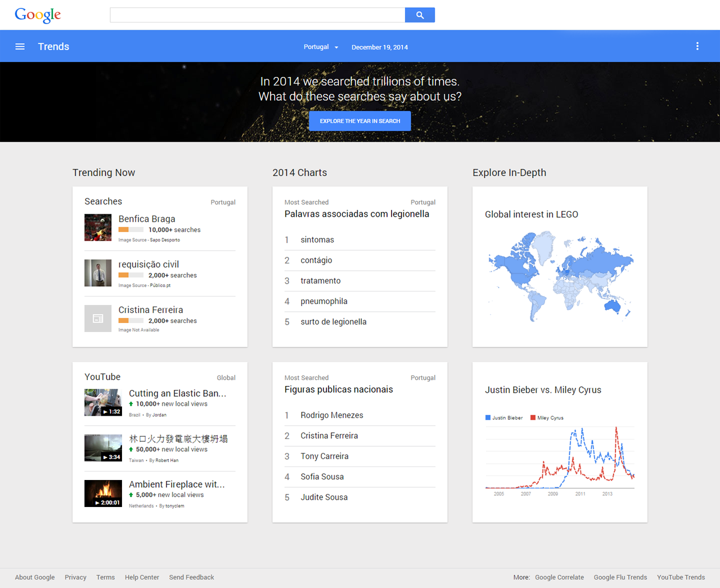Open the Palavras associadas com legionella chart
This screenshot has height=588, width=720.
tap(357, 214)
